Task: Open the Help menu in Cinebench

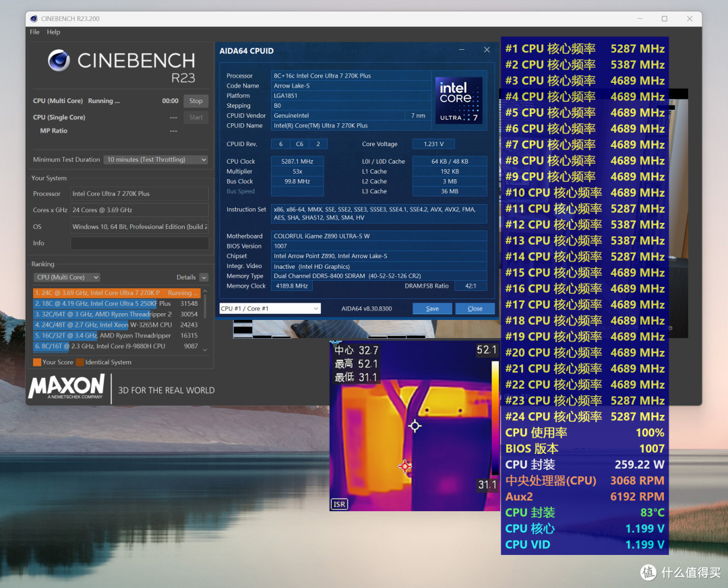Action: coord(53,32)
